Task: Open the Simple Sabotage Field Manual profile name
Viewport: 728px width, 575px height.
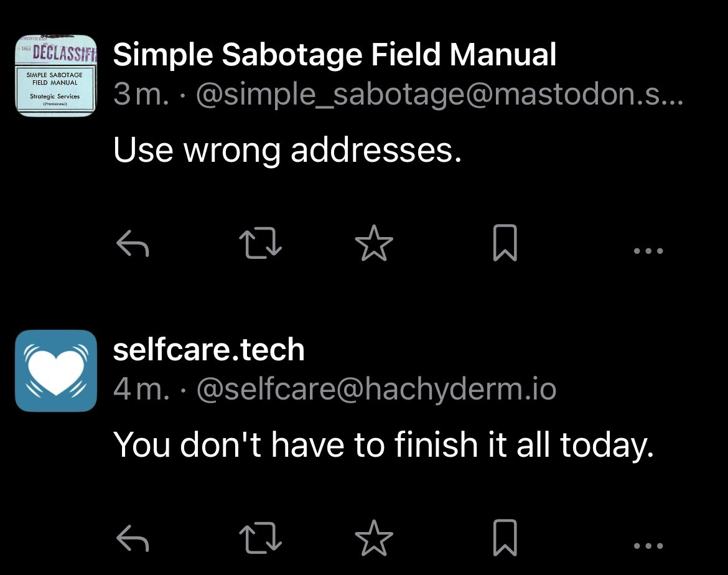Action: click(x=334, y=55)
